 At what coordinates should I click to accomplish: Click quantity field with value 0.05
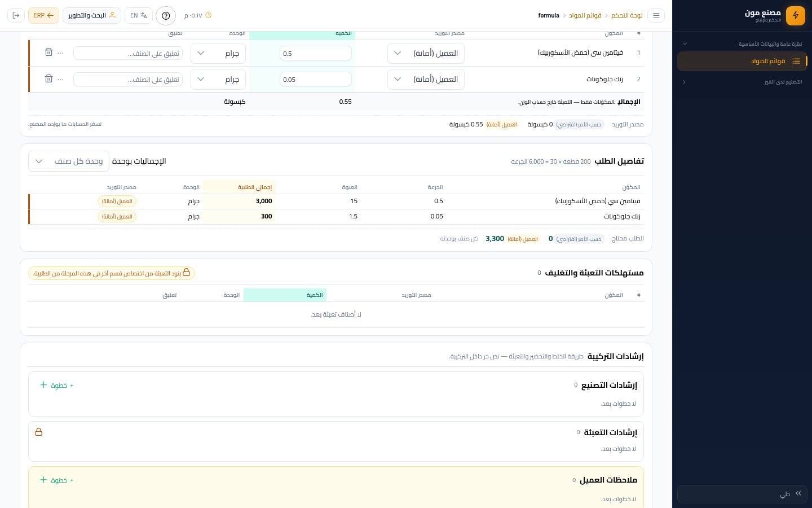316,79
